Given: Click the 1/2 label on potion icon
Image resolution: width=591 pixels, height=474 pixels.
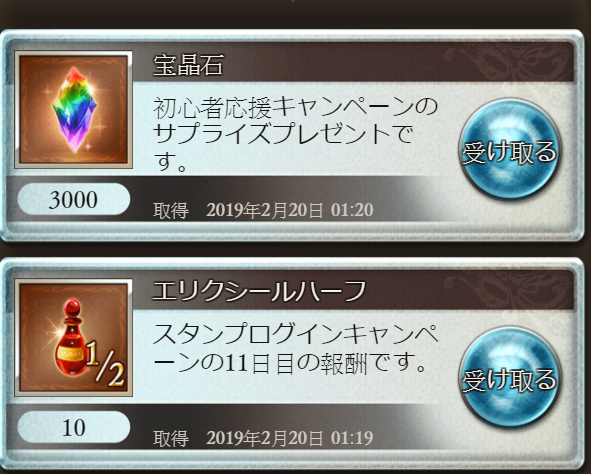Looking at the screenshot, I should tap(104, 365).
